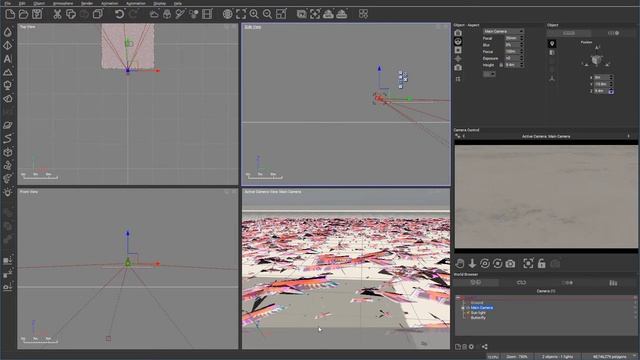Select the Position pin tab icon
Screen dimensions: 640x360
click(552, 44)
